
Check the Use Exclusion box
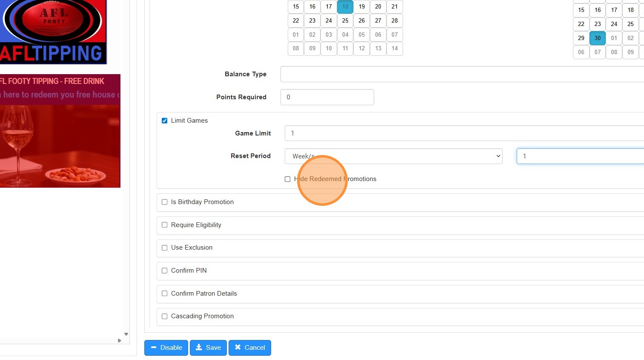point(165,248)
